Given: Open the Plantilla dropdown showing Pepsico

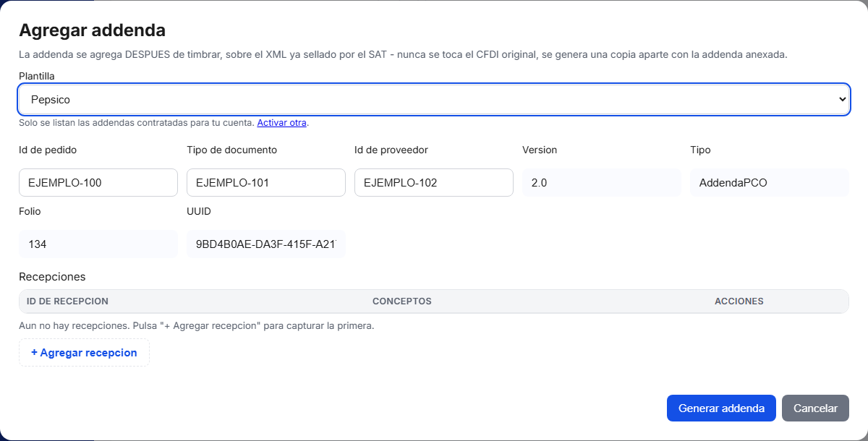Looking at the screenshot, I should click(x=434, y=100).
